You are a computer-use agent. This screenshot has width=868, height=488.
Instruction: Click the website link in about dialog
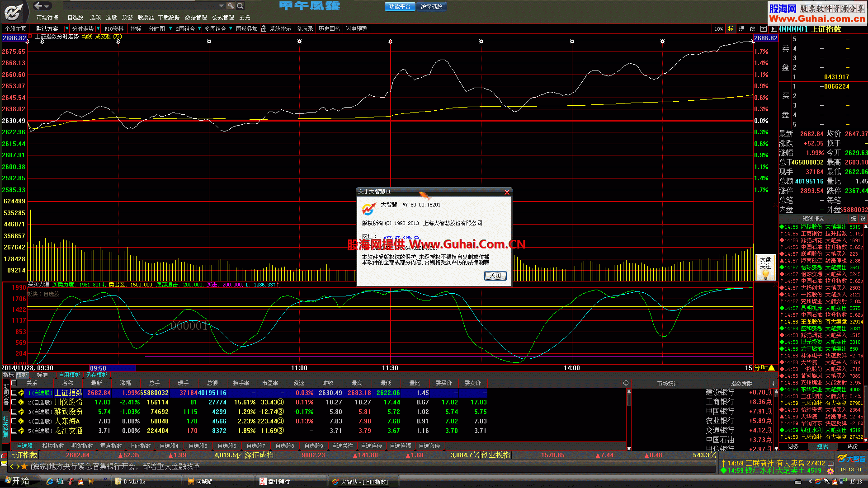pos(401,237)
